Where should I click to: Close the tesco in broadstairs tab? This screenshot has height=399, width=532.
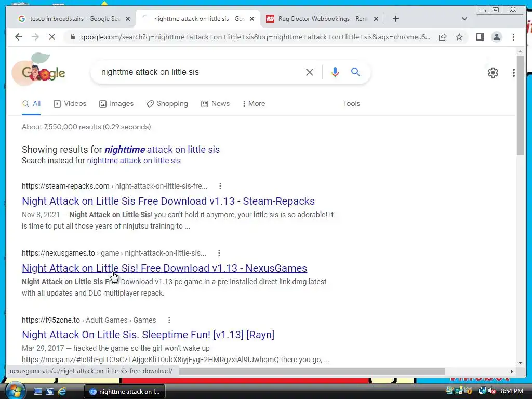click(128, 19)
